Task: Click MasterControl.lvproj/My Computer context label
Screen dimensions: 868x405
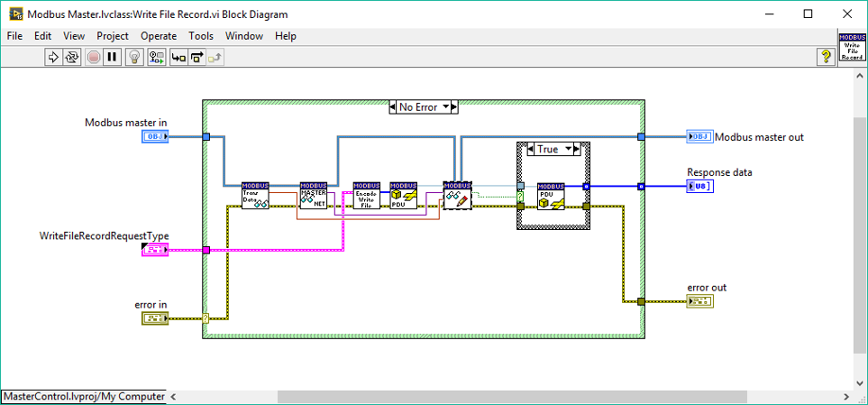Action: 84,396
